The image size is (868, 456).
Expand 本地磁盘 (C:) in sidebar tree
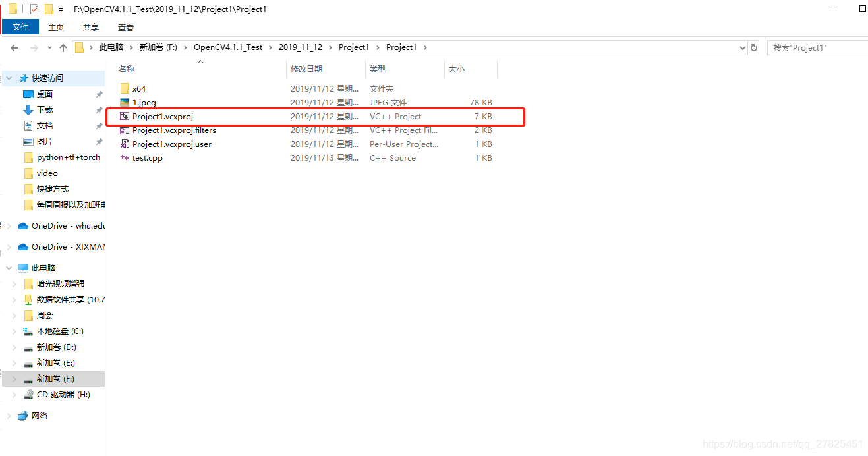point(14,331)
